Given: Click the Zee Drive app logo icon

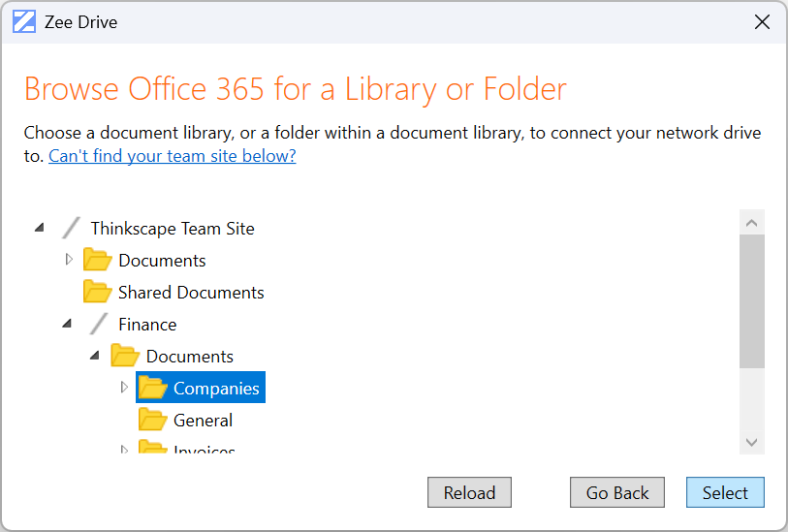Looking at the screenshot, I should click(x=23, y=21).
